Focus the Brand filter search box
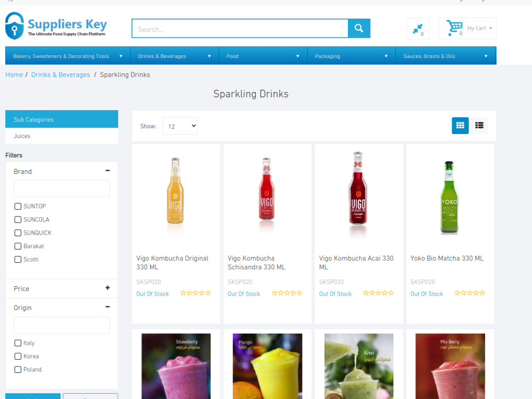The width and height of the screenshot is (532, 399). pos(62,188)
